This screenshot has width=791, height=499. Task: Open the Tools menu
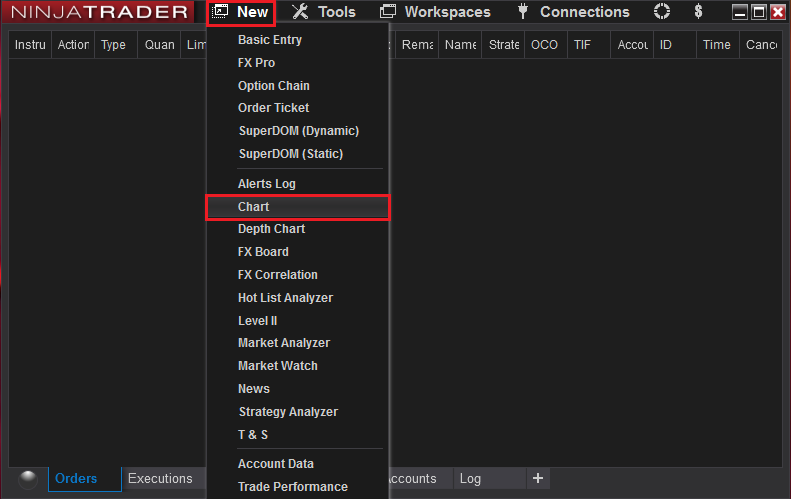[324, 12]
